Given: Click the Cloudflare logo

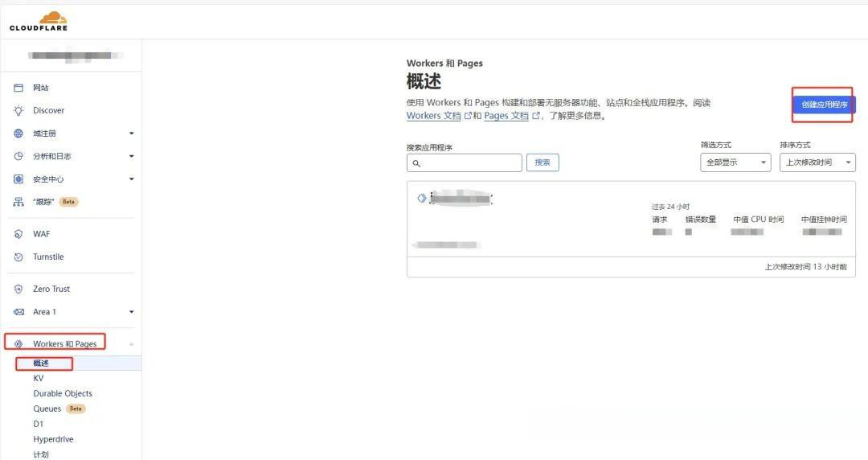Looking at the screenshot, I should (39, 21).
